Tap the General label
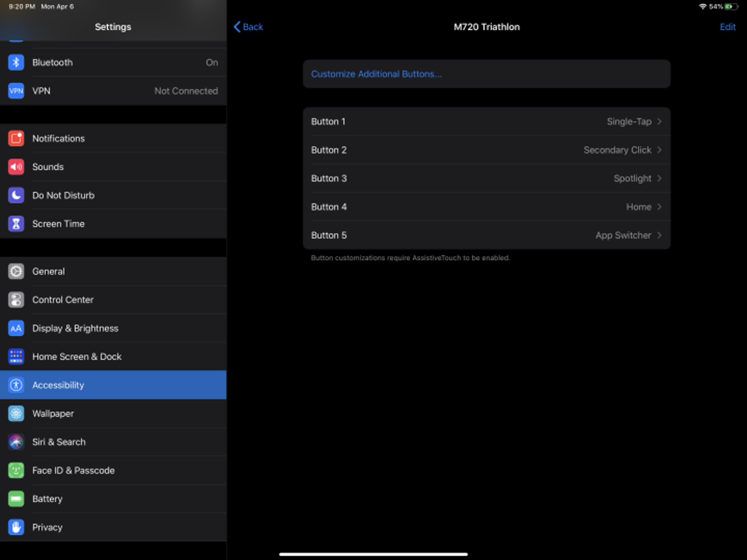Image resolution: width=747 pixels, height=560 pixels. (x=49, y=271)
